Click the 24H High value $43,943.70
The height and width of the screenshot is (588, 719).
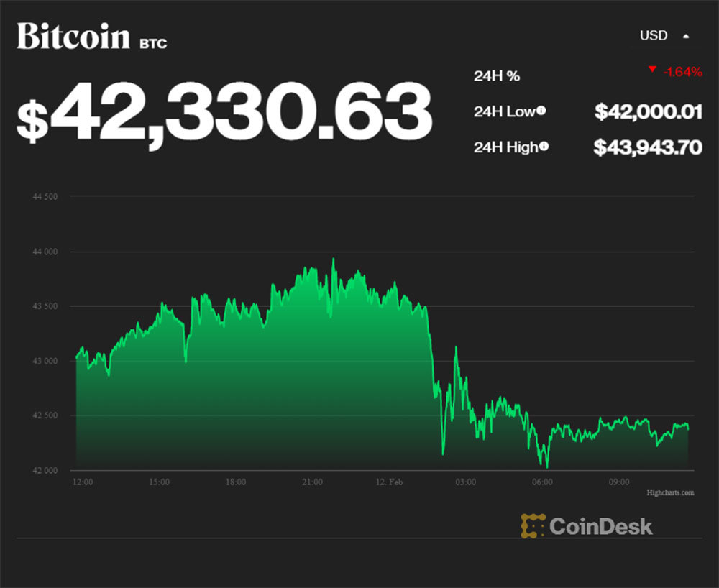pyautogui.click(x=647, y=147)
